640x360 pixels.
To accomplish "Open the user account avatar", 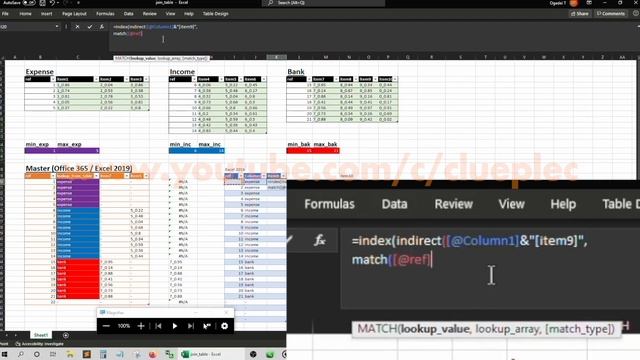I will 573,3.
